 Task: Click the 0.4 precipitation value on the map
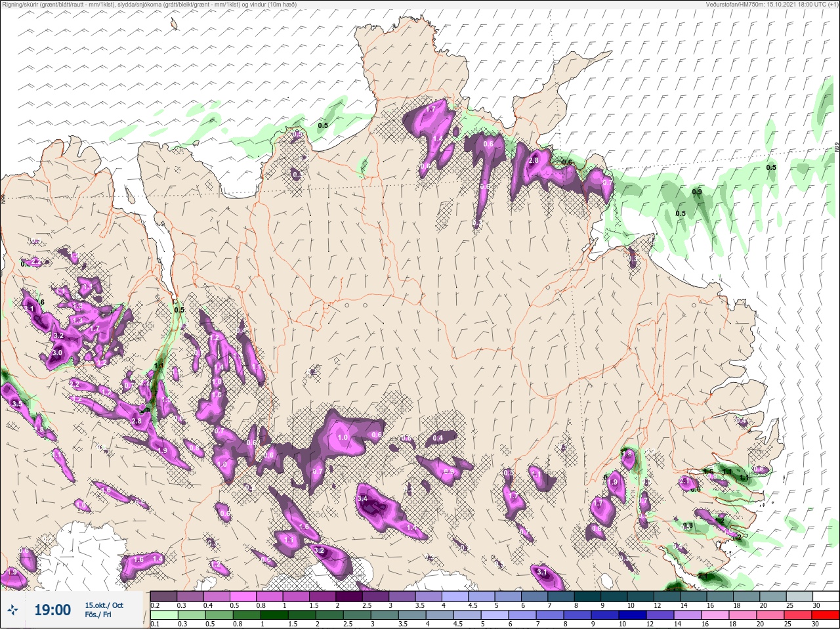click(x=438, y=438)
